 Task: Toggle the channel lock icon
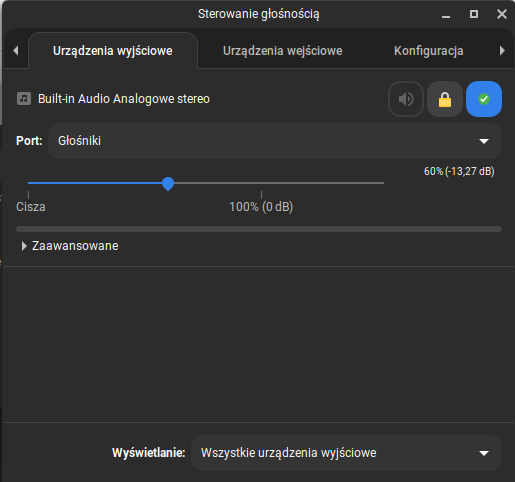tap(445, 99)
